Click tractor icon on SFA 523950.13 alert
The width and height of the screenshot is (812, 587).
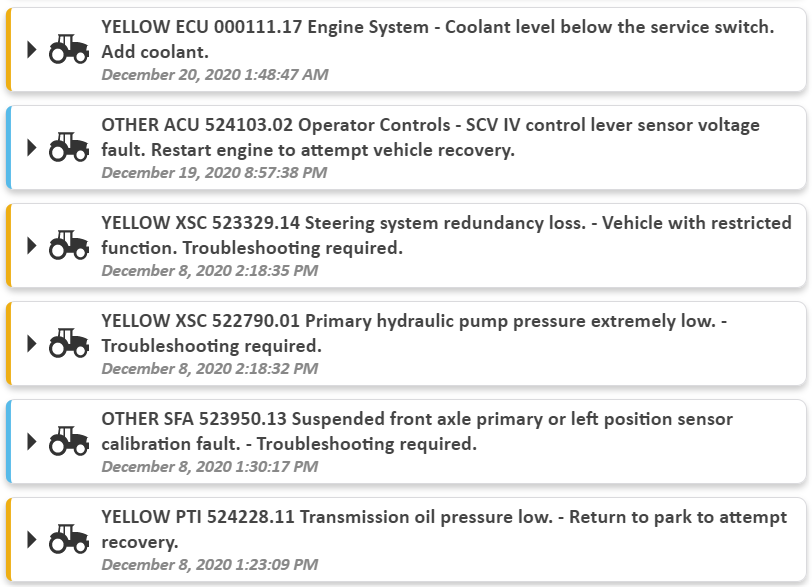(x=69, y=441)
